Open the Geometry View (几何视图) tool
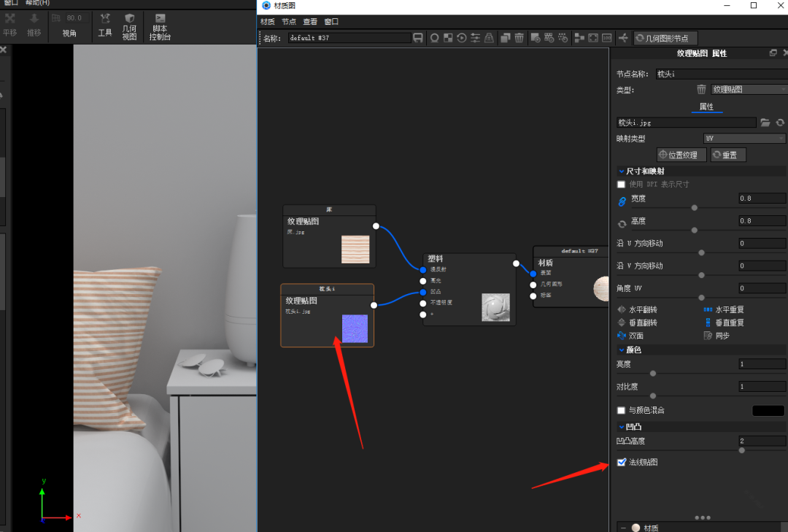788x532 pixels. tap(129, 27)
